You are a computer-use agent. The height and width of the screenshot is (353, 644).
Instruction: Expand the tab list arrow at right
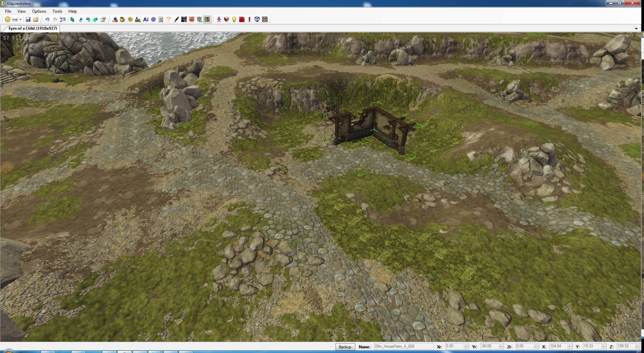pos(636,29)
